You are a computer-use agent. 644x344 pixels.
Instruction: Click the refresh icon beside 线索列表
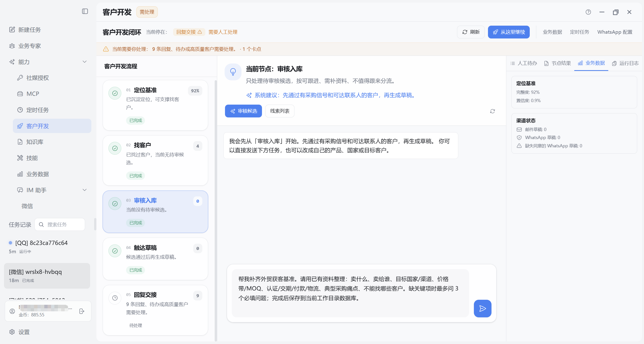click(x=493, y=111)
